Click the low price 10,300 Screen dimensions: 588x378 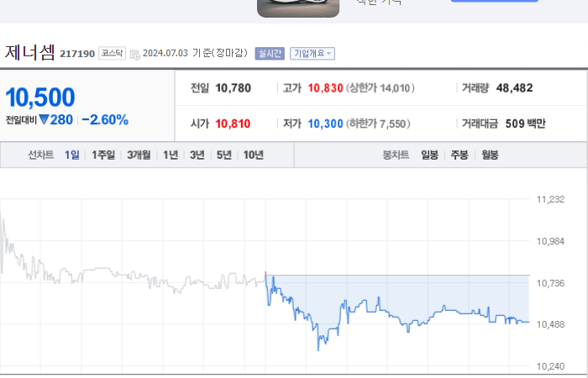click(x=326, y=123)
